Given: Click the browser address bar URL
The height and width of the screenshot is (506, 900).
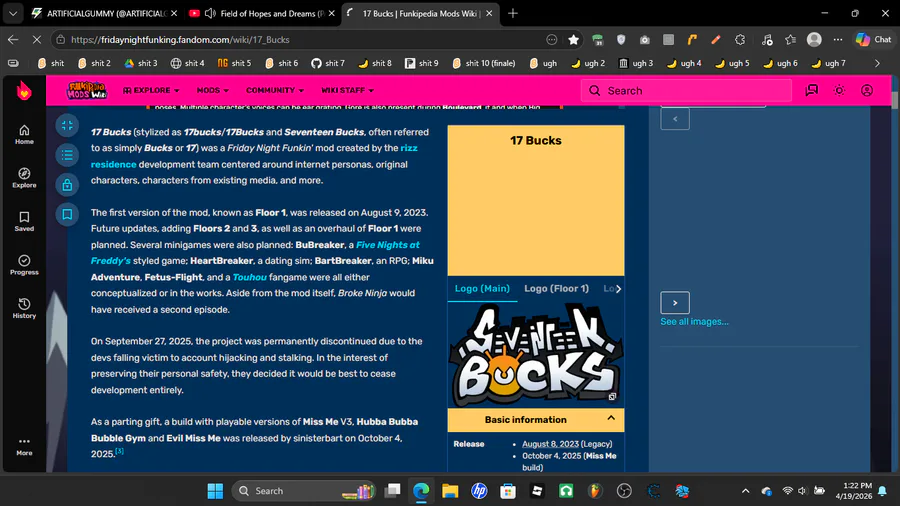Looking at the screenshot, I should (x=180, y=40).
